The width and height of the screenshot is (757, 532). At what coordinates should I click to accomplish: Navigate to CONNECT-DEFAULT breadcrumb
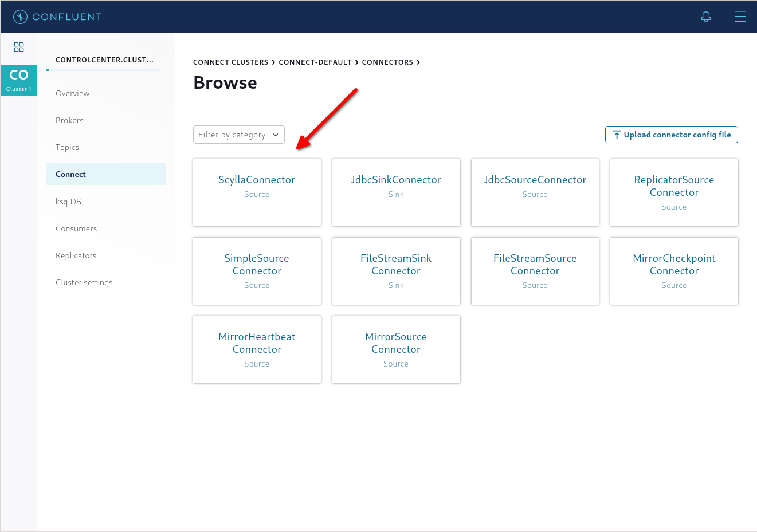[315, 62]
